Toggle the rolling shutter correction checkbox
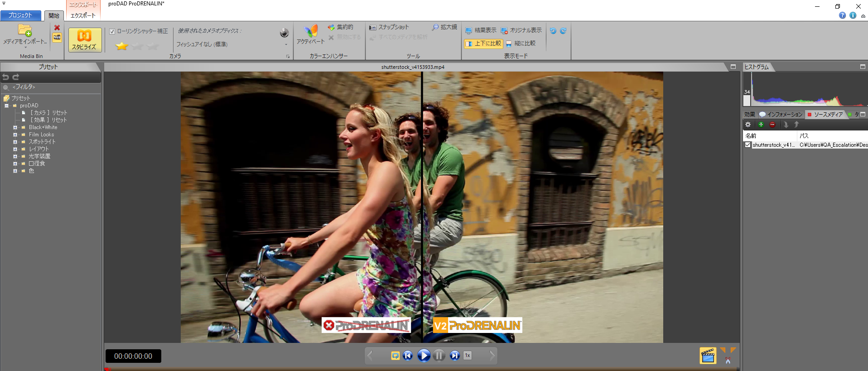The height and width of the screenshot is (371, 868). 112,31
